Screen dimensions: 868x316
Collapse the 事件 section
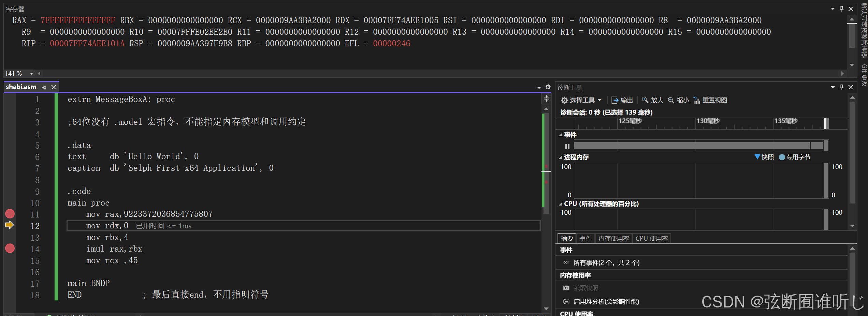pyautogui.click(x=561, y=134)
